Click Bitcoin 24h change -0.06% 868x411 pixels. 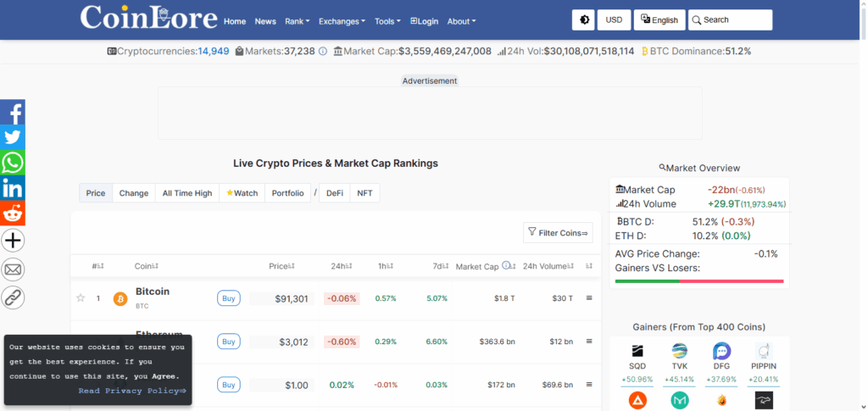pos(342,298)
